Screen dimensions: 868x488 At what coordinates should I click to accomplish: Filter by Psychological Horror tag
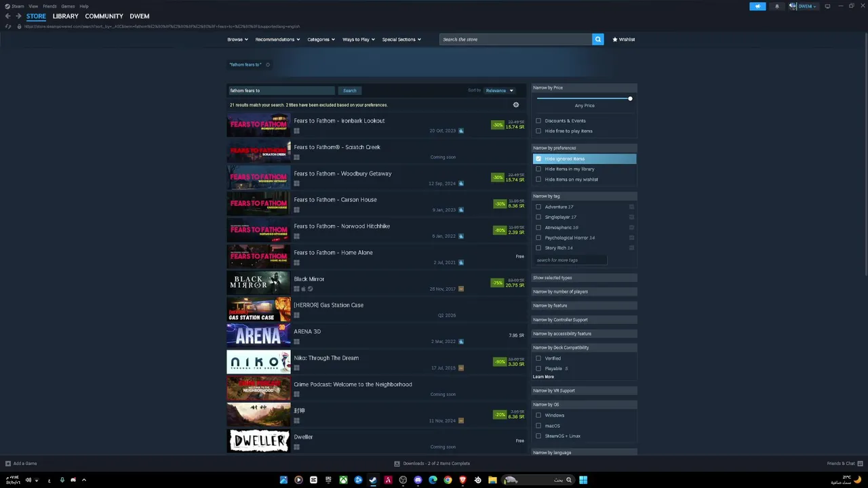coord(538,238)
